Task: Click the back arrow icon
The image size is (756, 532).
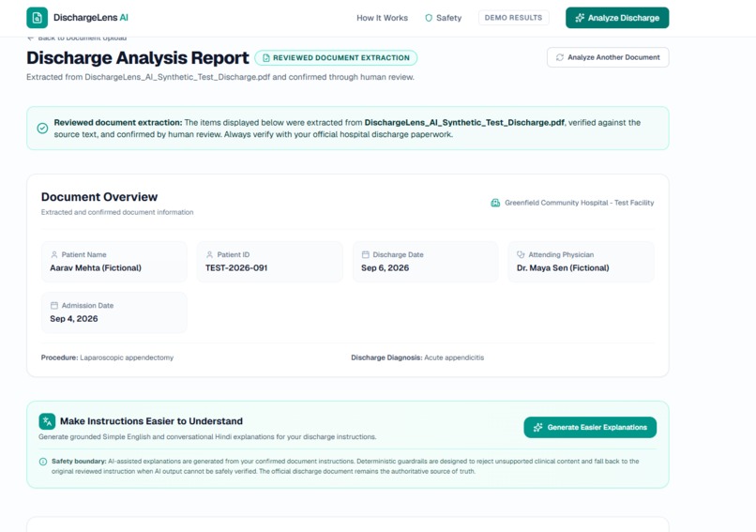Action: 30,38
